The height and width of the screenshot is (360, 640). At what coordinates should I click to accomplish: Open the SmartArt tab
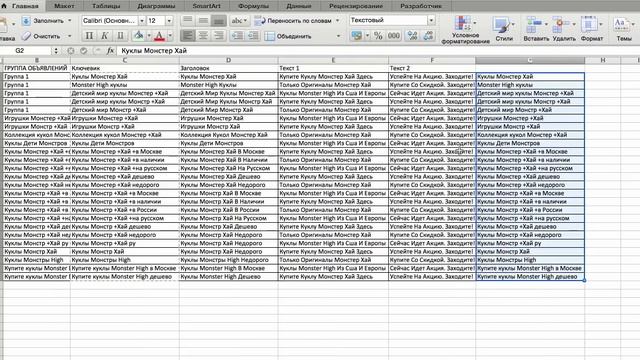coord(207,6)
